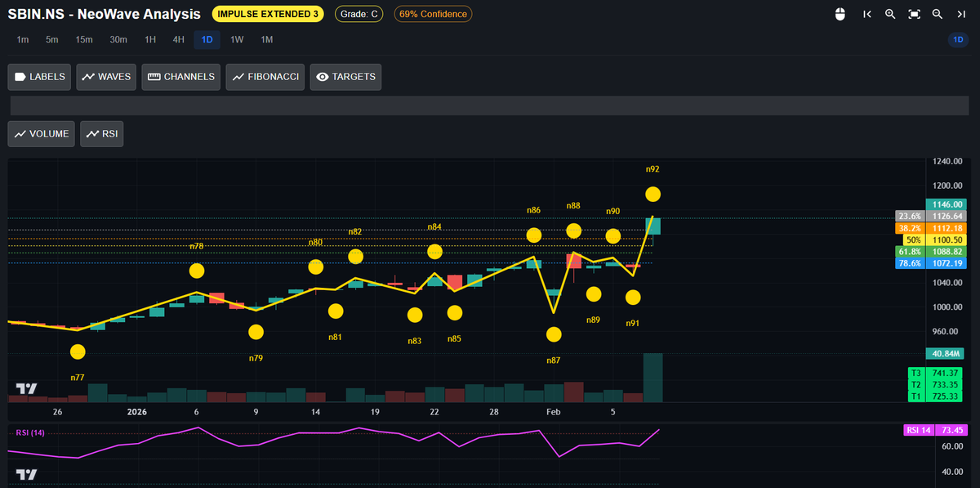The image size is (980, 488).
Task: Click the tall latest volume bar
Action: (x=653, y=378)
